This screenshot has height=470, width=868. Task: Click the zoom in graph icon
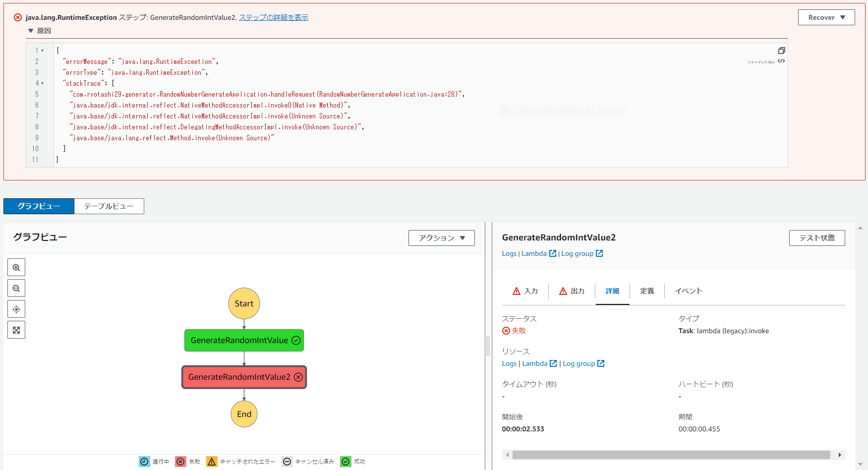click(16, 268)
